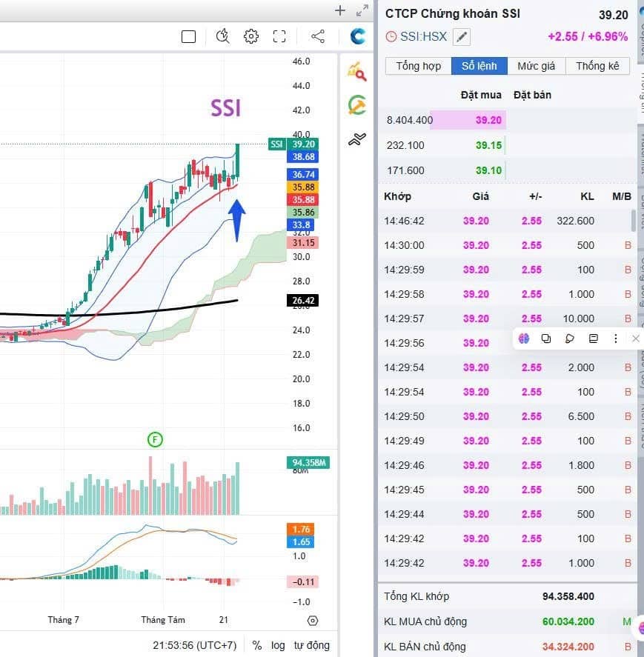Open the Mức giá tab
The width and height of the screenshot is (644, 657).
[537, 66]
